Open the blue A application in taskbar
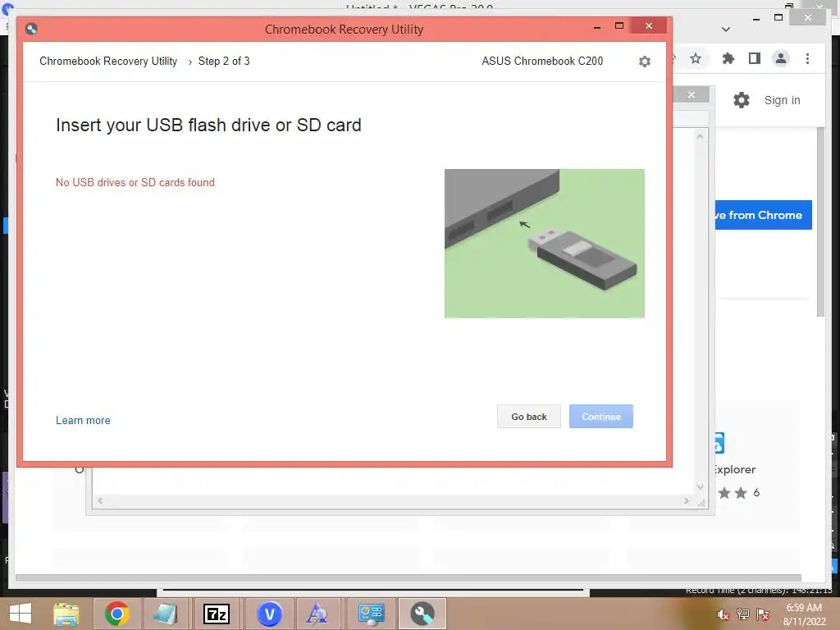The image size is (840, 630). click(x=317, y=614)
